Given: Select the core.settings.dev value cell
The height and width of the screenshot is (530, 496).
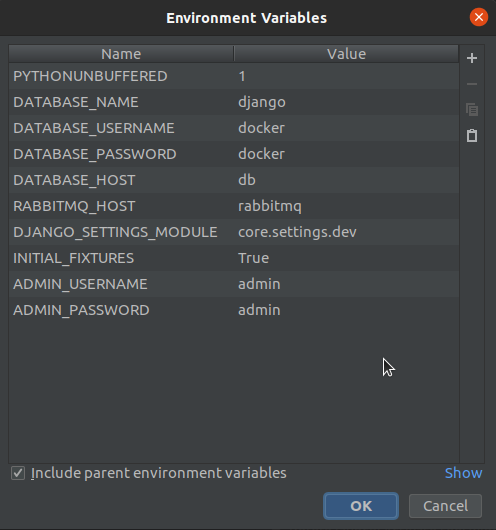Looking at the screenshot, I should pos(346,232).
